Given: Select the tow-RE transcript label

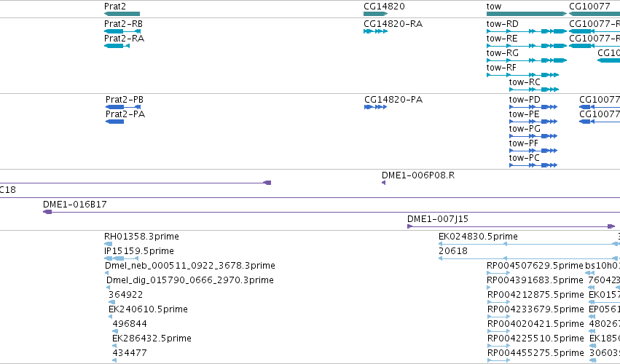Looking at the screenshot, I should (502, 39).
